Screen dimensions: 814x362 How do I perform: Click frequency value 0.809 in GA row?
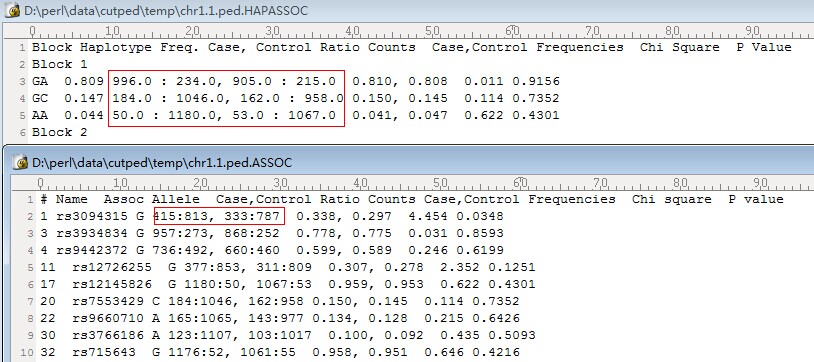coord(84,82)
